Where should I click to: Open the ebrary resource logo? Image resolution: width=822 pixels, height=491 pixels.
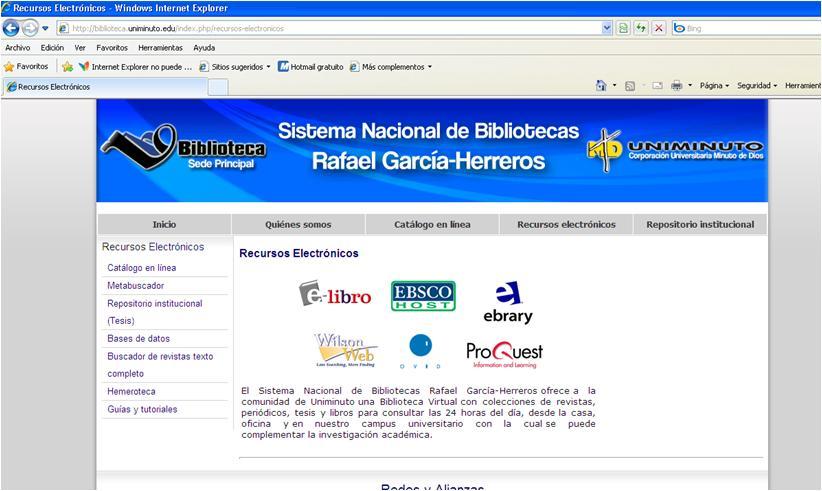(508, 302)
